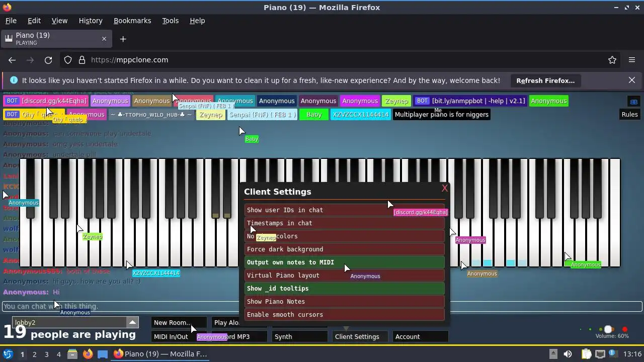The height and width of the screenshot is (362, 644).
Task: Adjust the Volume 60% slider knob
Action: pyautogui.click(x=608, y=330)
